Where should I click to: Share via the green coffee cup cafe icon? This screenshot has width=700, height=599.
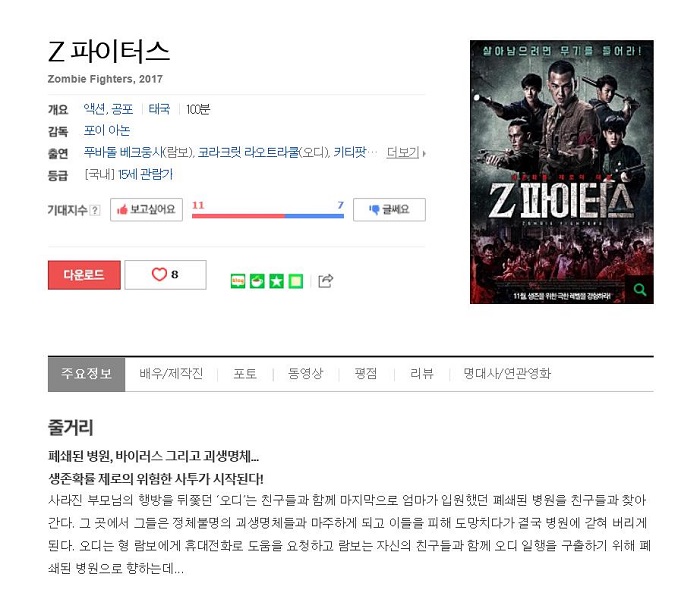pos(257,281)
